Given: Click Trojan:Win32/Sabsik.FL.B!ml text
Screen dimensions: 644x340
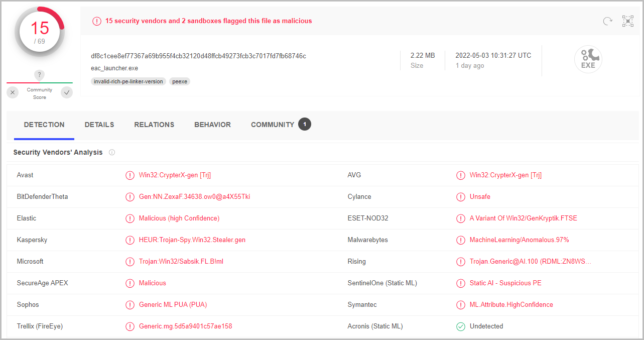Looking at the screenshot, I should click(181, 262).
